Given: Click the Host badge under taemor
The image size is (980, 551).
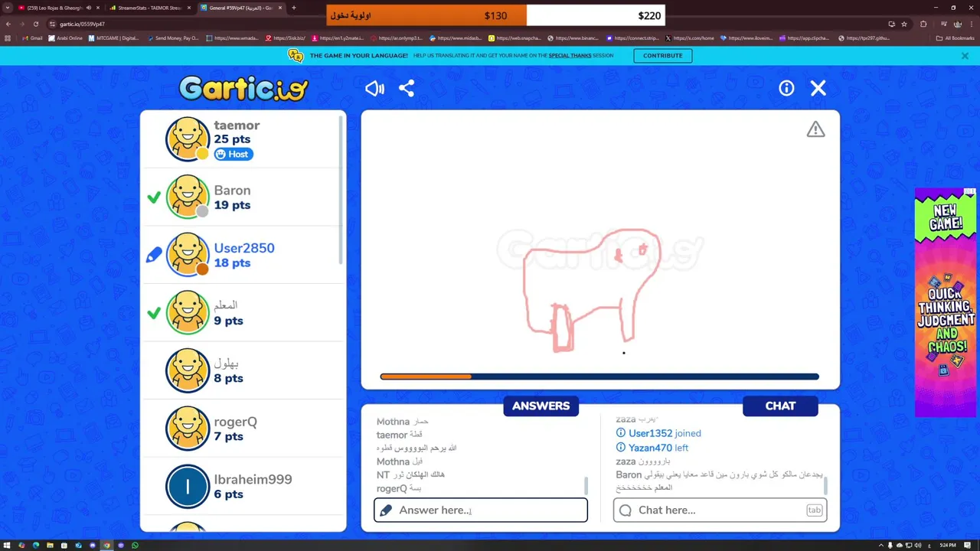Looking at the screenshot, I should coord(234,155).
